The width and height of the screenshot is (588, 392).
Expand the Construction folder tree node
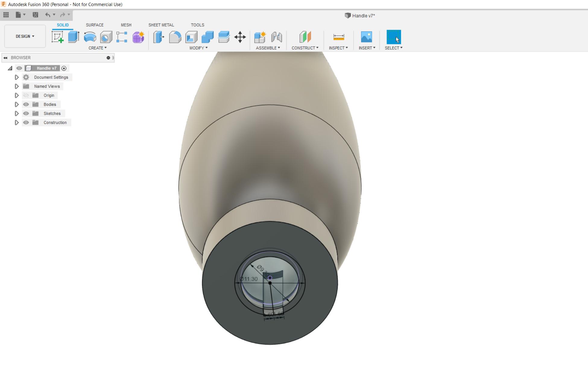coord(17,122)
